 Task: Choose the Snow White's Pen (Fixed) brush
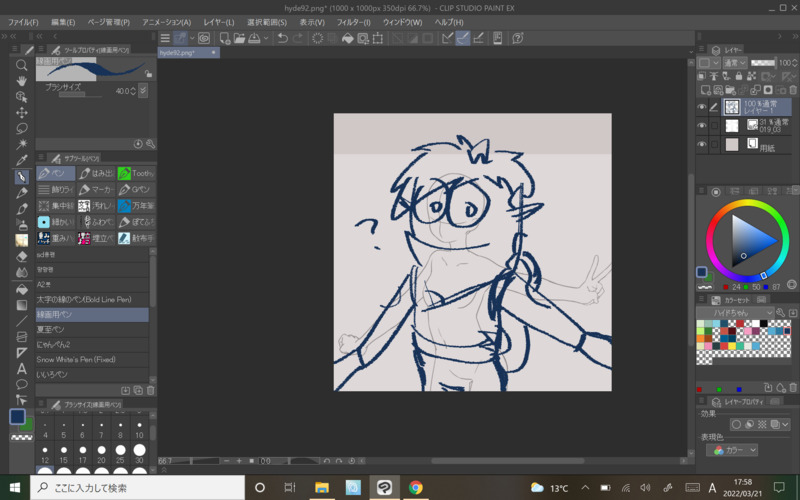point(92,360)
